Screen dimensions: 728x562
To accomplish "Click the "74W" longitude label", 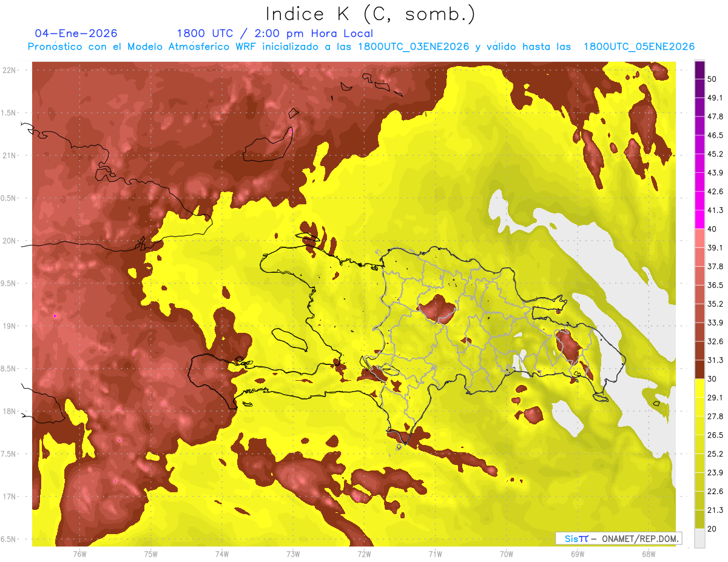I will click(222, 554).
